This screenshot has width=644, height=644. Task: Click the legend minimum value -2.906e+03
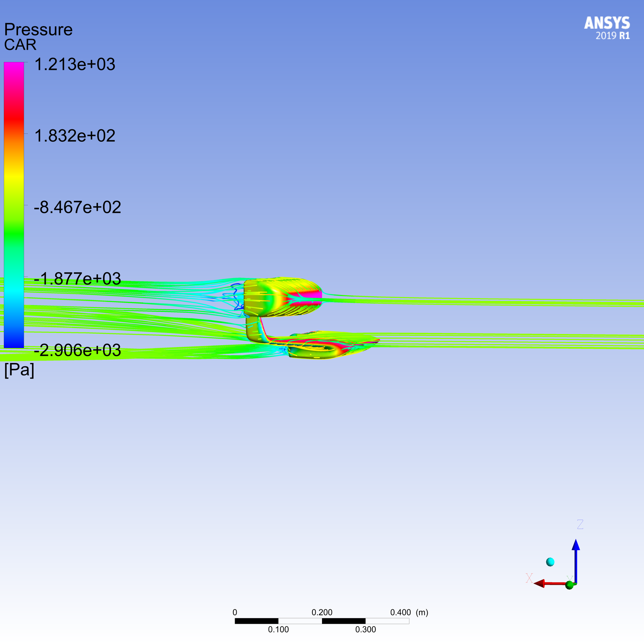(x=77, y=350)
